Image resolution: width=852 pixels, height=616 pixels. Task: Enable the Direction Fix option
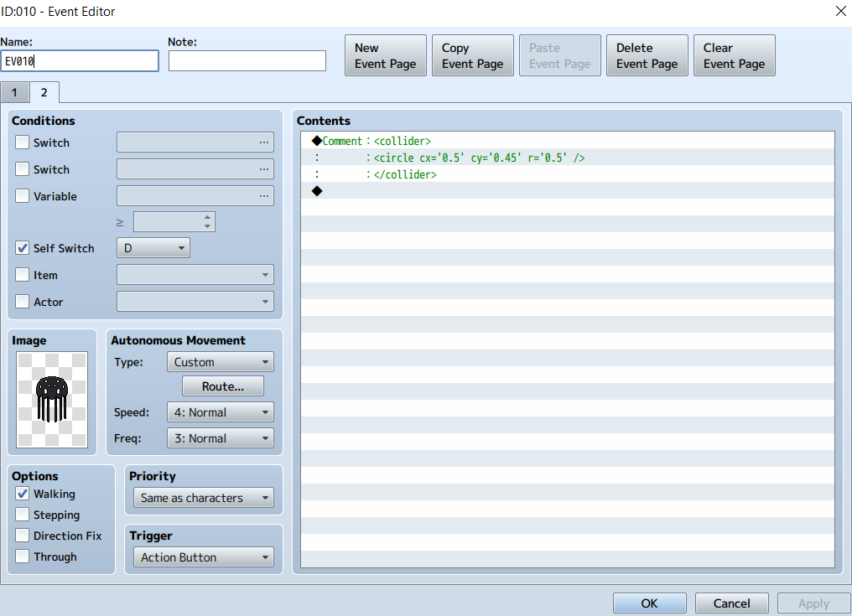(x=23, y=536)
